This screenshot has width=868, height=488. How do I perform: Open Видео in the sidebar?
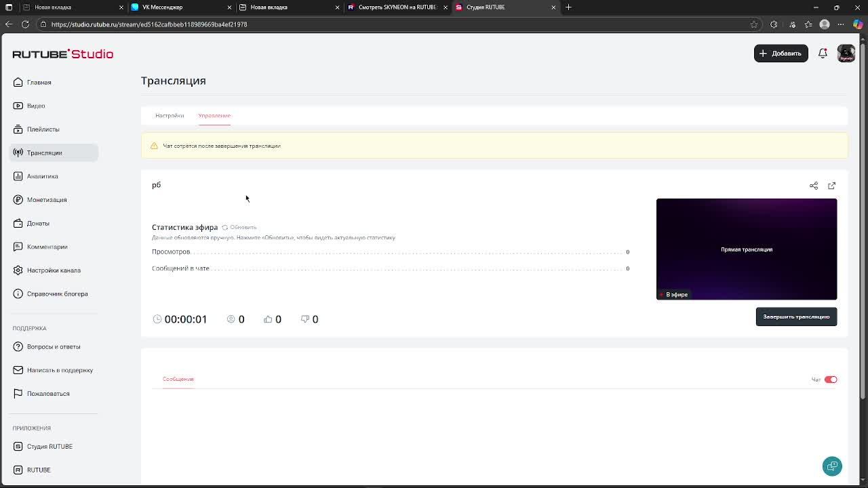54,106
